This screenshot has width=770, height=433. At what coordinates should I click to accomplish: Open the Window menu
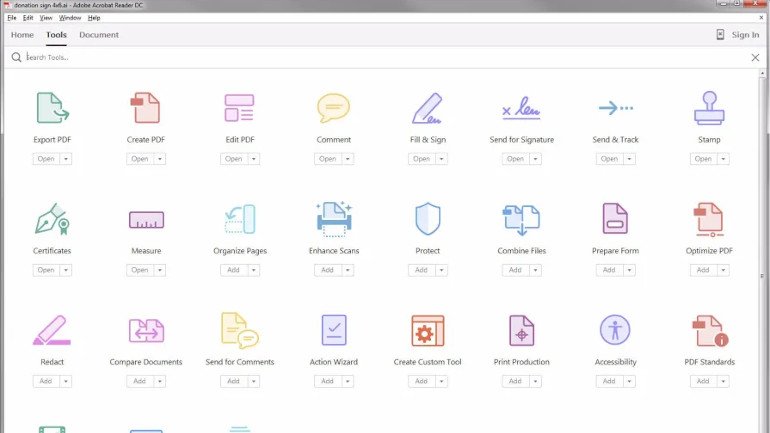click(x=70, y=18)
